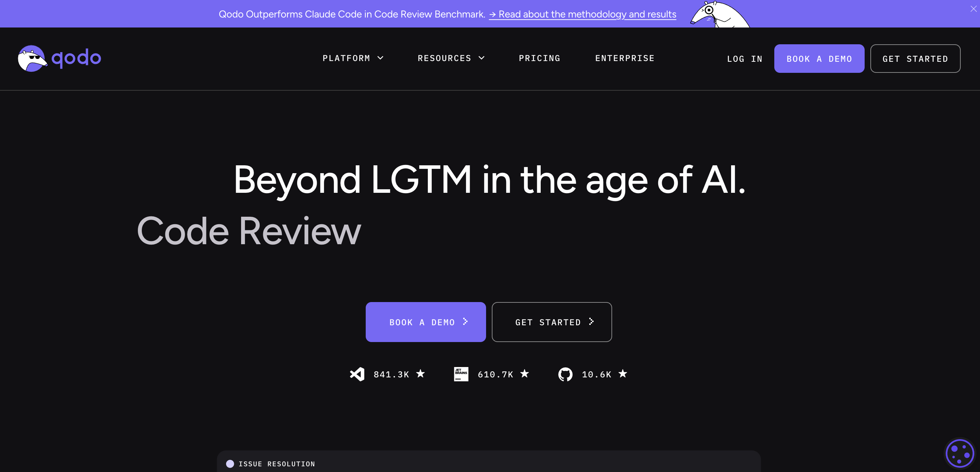980x472 pixels.
Task: Expand the Platform dropdown menu
Action: click(346, 58)
